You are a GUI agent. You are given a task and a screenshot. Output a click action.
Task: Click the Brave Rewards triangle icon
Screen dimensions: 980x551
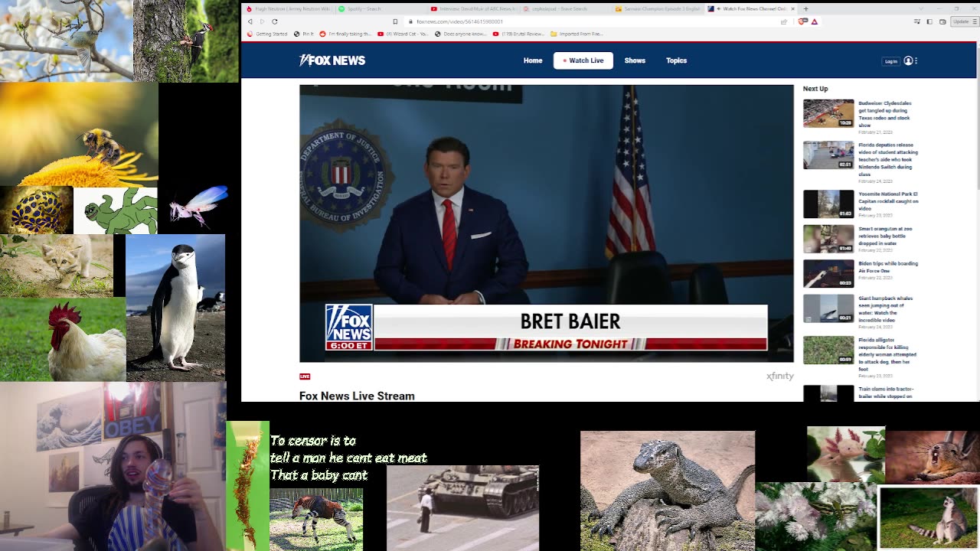815,21
